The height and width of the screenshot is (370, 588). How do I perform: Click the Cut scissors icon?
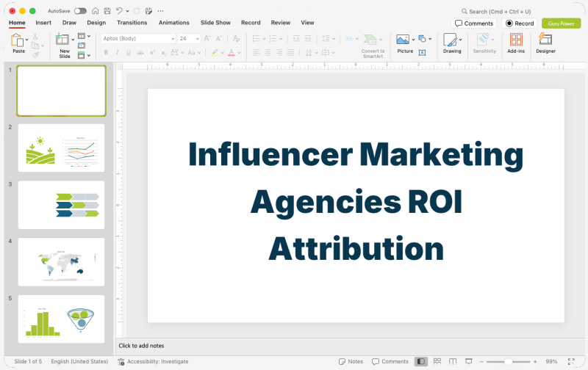pyautogui.click(x=35, y=36)
